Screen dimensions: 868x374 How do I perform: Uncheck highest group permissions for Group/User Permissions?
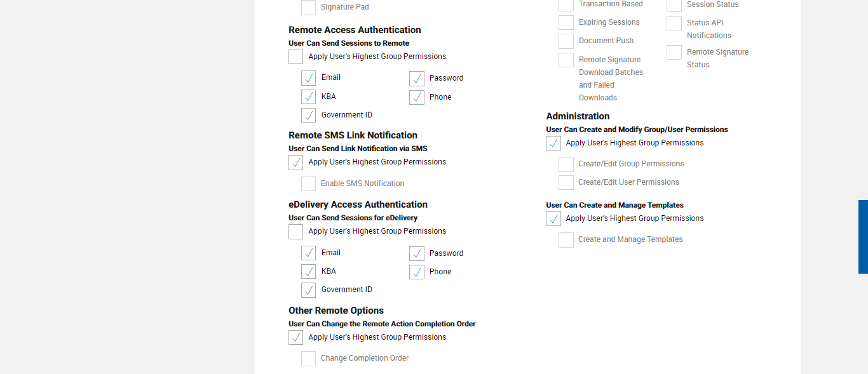tap(553, 144)
